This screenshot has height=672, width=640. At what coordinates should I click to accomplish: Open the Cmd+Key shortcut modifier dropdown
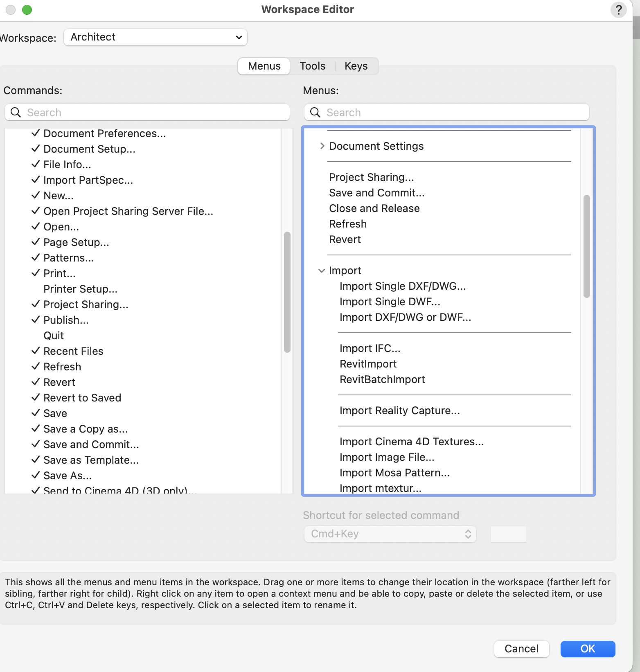(390, 534)
